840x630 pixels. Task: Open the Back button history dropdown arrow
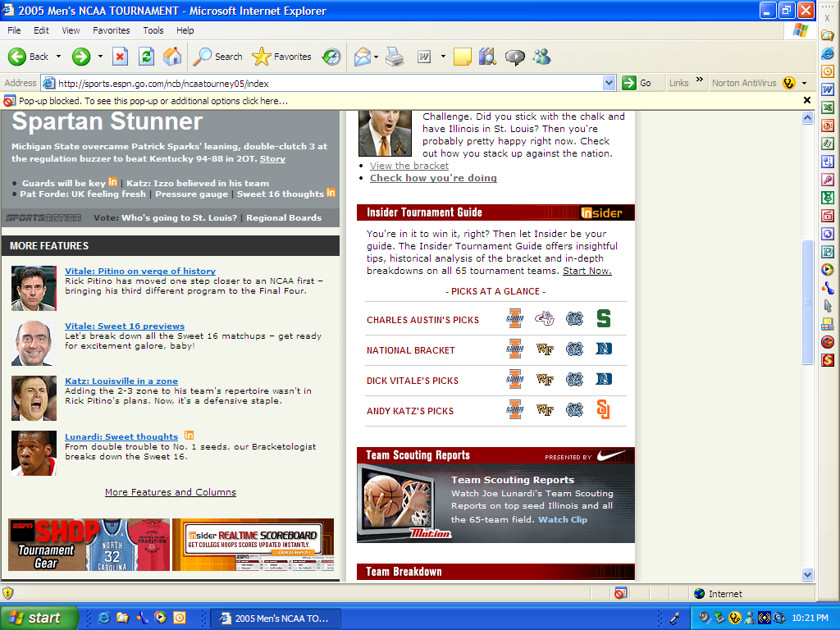(58, 57)
